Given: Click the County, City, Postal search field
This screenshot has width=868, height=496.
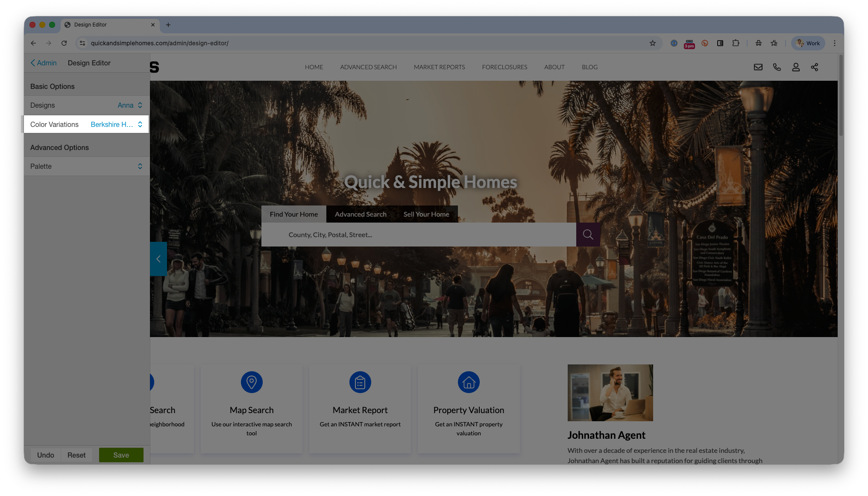Looking at the screenshot, I should [419, 235].
